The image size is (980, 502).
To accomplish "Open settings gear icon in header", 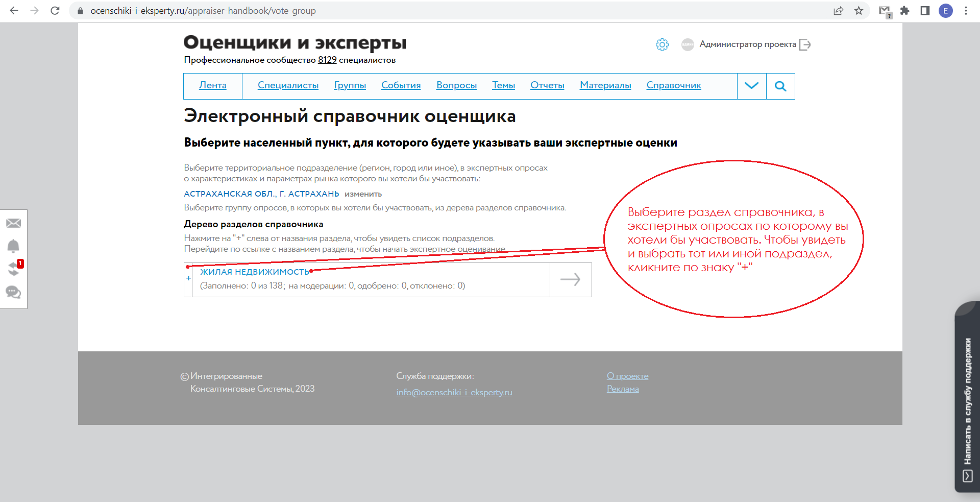I will (x=662, y=44).
